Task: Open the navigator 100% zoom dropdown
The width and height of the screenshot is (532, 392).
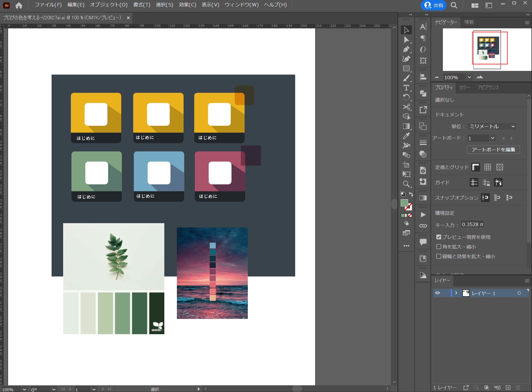Action: click(x=469, y=77)
